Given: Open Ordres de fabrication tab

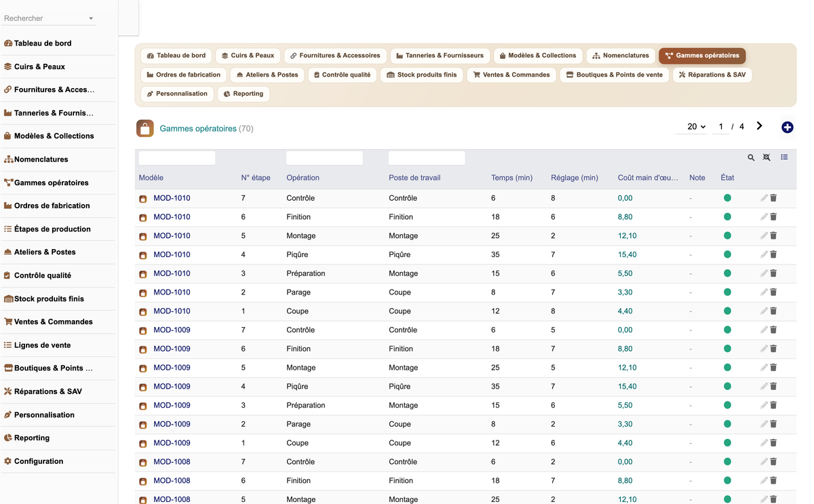Looking at the screenshot, I should tap(184, 75).
